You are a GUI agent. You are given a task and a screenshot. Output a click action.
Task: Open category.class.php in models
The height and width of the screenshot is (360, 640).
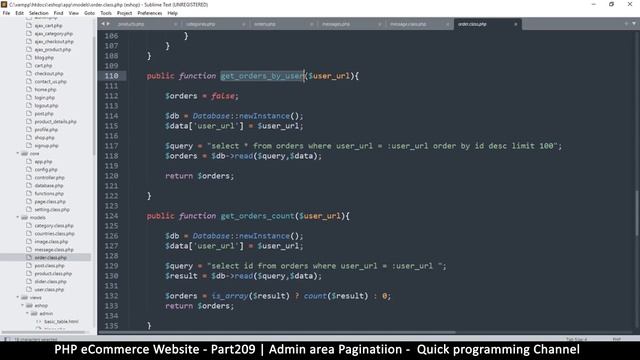[x=54, y=226]
